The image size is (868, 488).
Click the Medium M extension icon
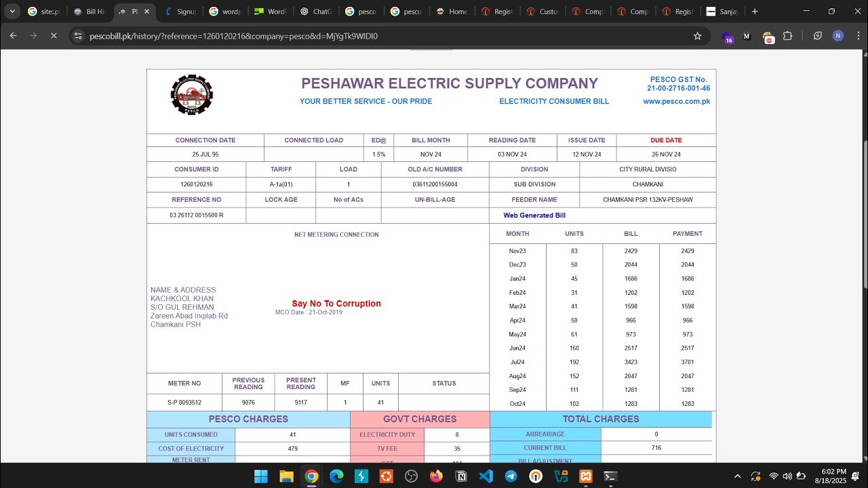[747, 36]
